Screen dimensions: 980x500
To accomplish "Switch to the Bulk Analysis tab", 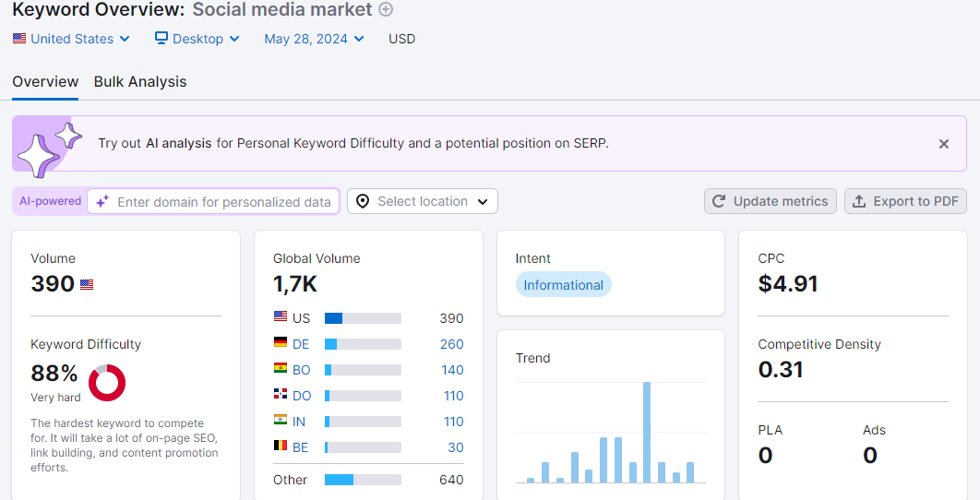I will 140,82.
